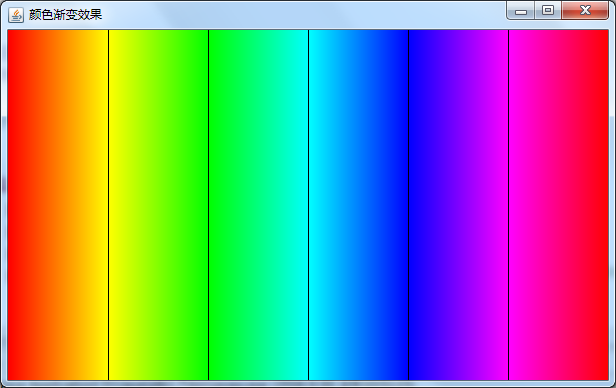The width and height of the screenshot is (616, 388).
Task: Click divider line between first and second panels
Action: pos(108,205)
